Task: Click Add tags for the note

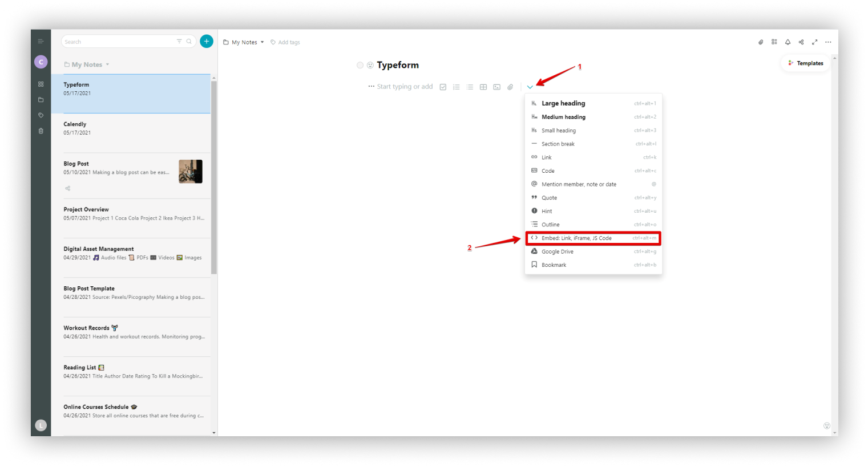Action: click(285, 42)
